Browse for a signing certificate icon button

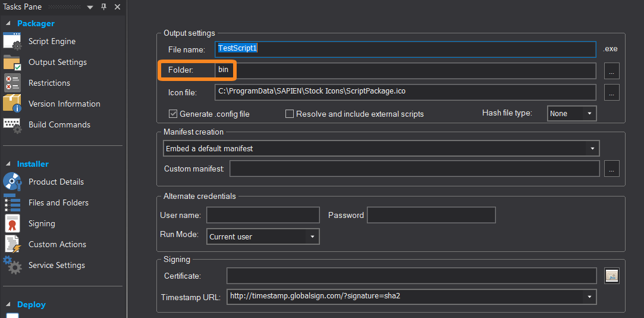[x=611, y=275]
